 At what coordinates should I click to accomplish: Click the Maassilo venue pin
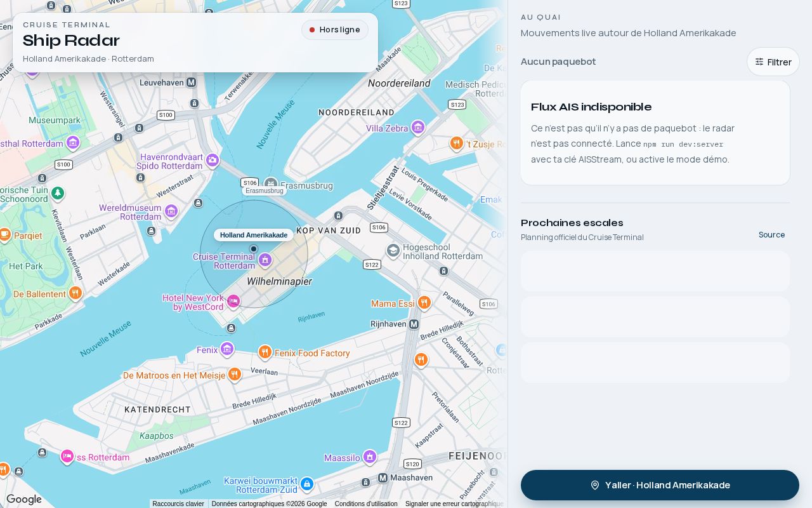coord(370,457)
